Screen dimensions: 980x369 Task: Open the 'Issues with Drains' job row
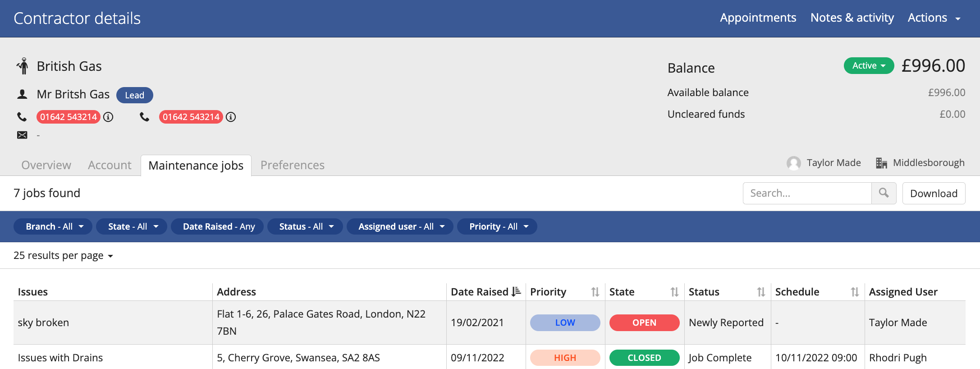pyautogui.click(x=490, y=357)
